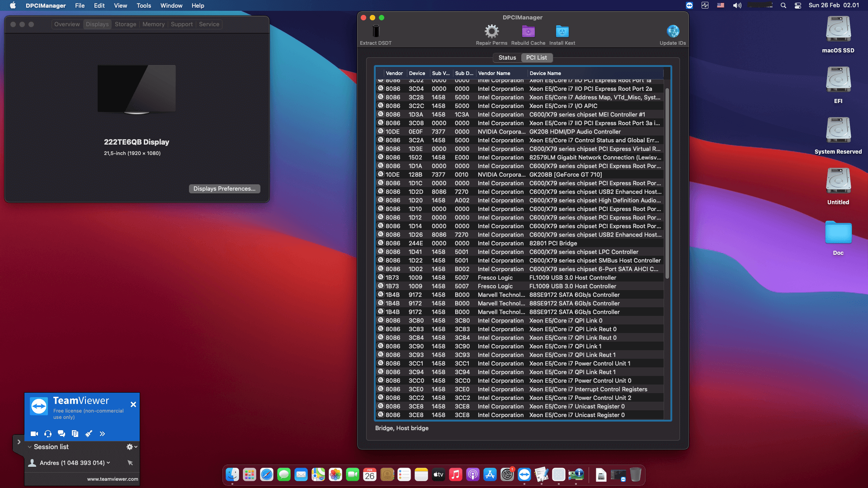The width and height of the screenshot is (868, 488).
Task: Open Spotlight search in menu bar
Action: click(783, 5)
